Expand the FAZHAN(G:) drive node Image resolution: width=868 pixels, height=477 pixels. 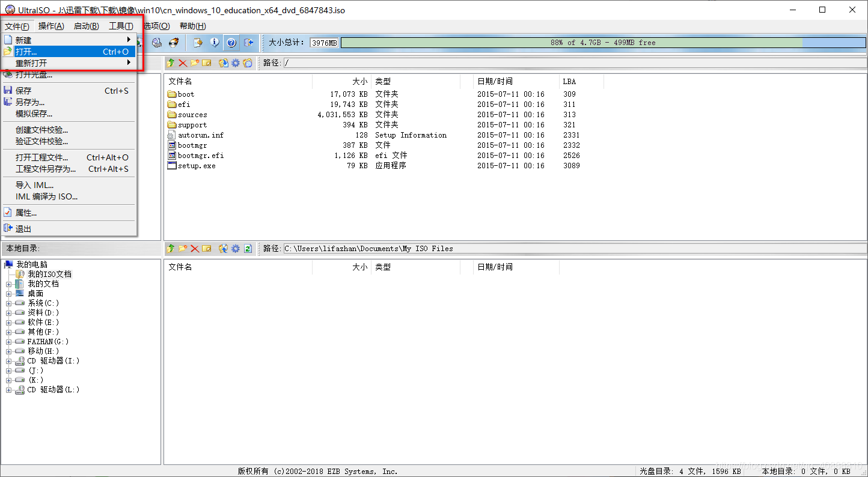(x=8, y=342)
